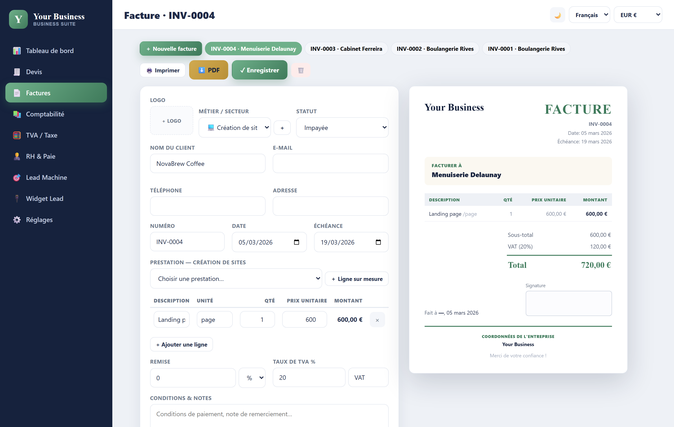Viewport: 674px width, 427px height.
Task: Open the remise % type dropdown
Action: pos(252,378)
